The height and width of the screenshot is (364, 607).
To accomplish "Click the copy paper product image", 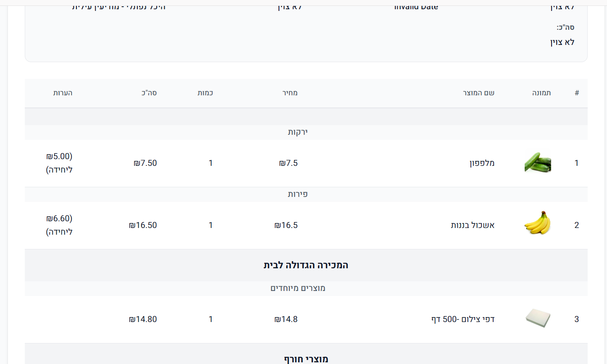I will point(538,318).
